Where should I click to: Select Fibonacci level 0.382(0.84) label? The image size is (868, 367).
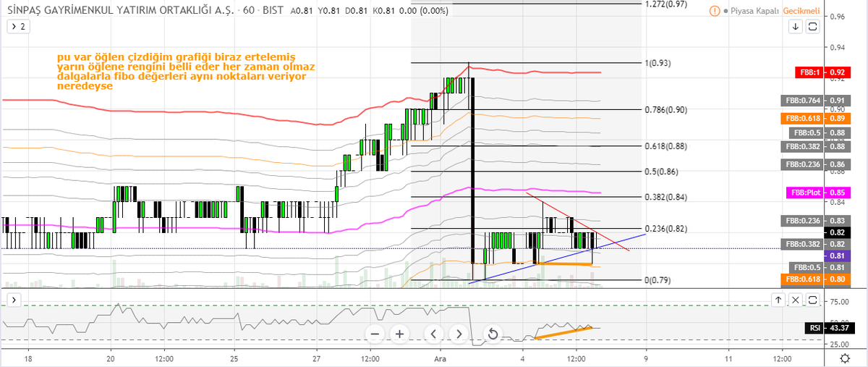click(665, 197)
